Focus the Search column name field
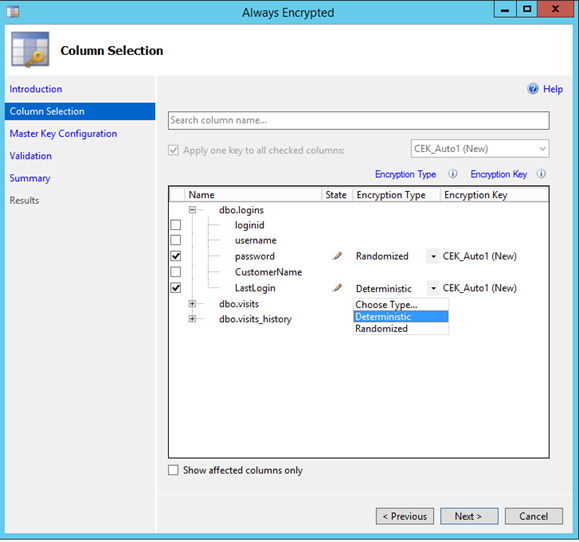The image size is (579, 542). point(358,120)
